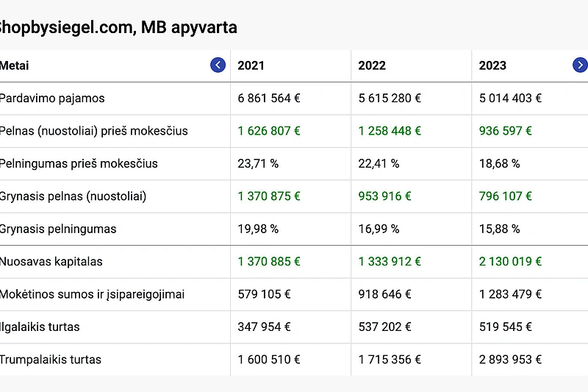Screen dimensions: 588x392
Task: Click the 347 954 € value
Action: click(264, 327)
